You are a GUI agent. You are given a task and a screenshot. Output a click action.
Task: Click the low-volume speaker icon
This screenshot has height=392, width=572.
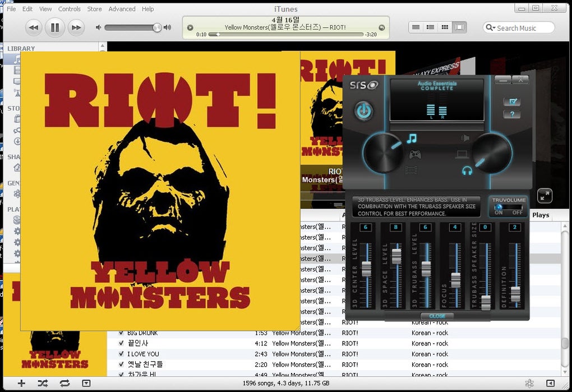pyautogui.click(x=98, y=27)
